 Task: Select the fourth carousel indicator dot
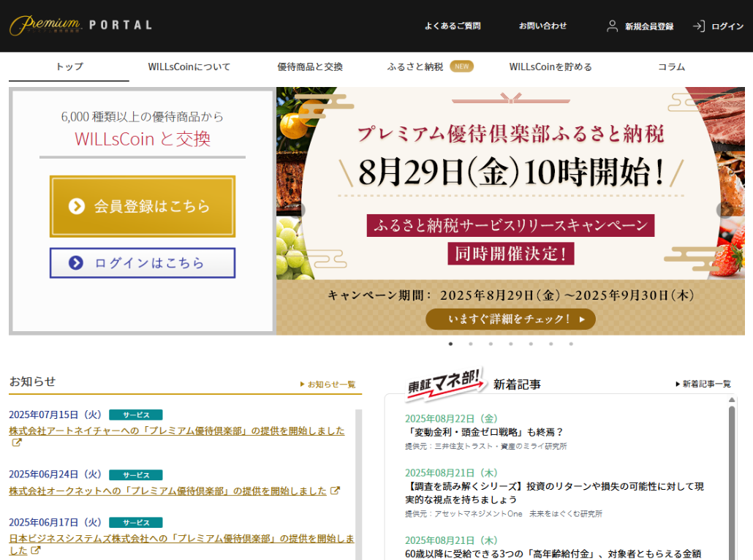(511, 344)
